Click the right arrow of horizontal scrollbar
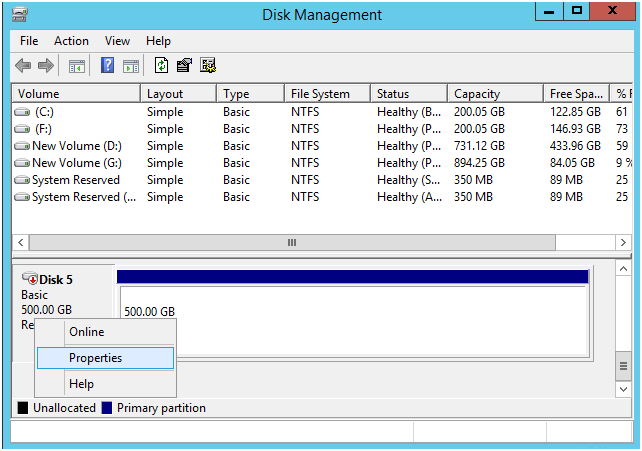The width and height of the screenshot is (642, 451). [x=623, y=243]
